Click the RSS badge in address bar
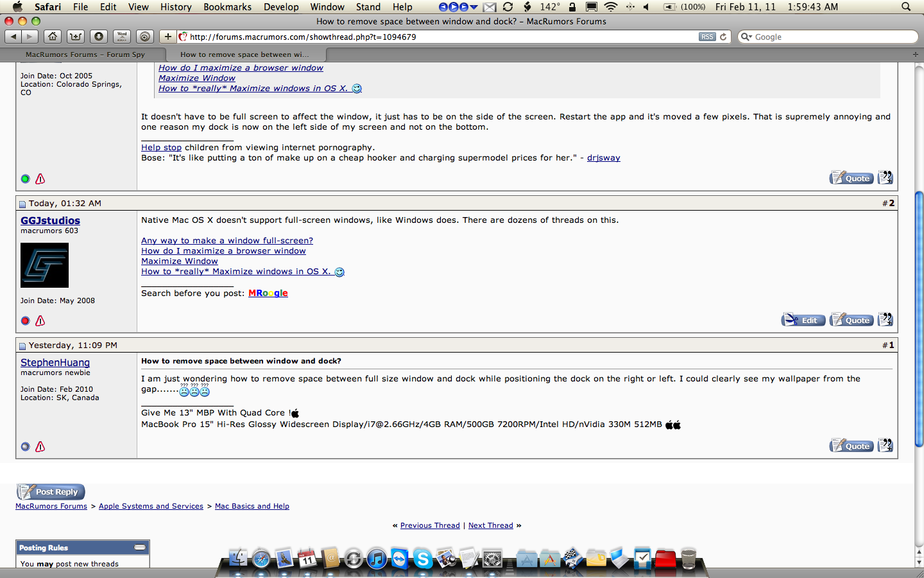Viewport: 924px width, 578px height. [707, 37]
